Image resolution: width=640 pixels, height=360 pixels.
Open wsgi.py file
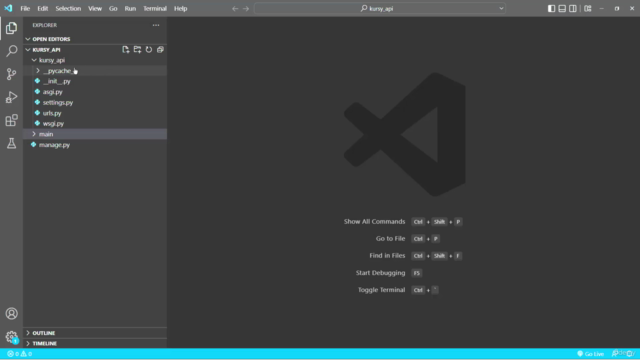point(53,124)
